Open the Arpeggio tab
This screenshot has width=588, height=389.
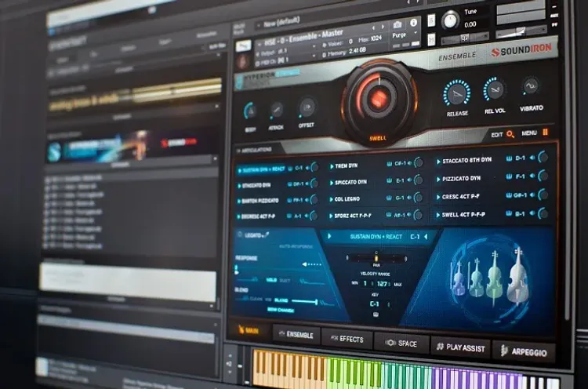point(524,351)
